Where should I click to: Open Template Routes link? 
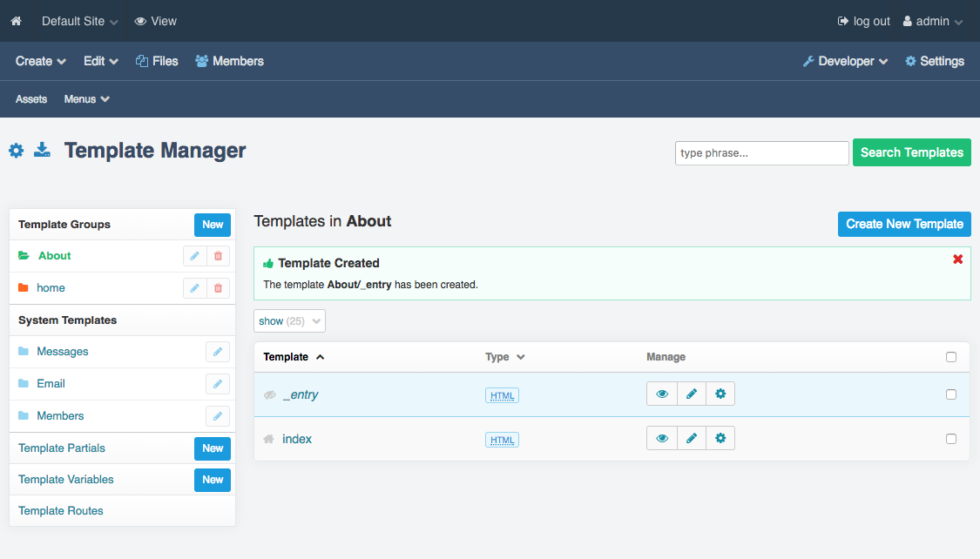tap(61, 511)
